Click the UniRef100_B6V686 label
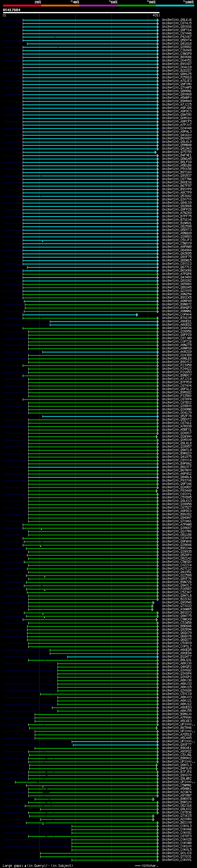Viewport: 197px width, 868px height. pyautogui.click(x=177, y=57)
